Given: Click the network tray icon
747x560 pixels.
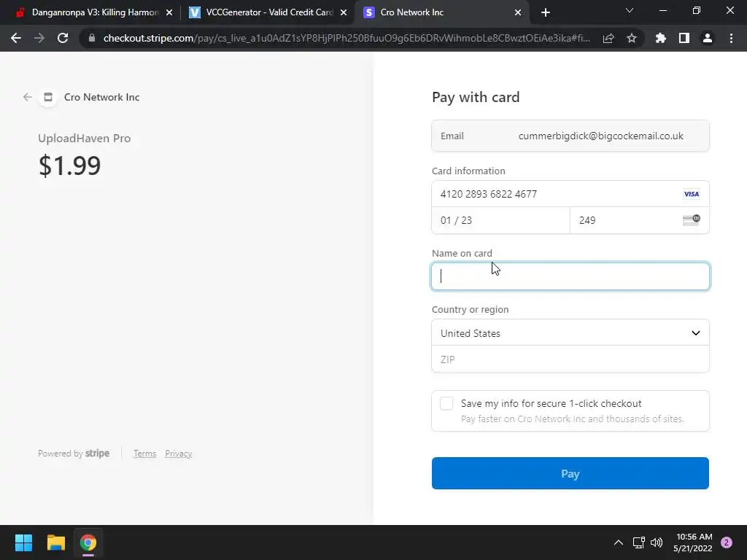Looking at the screenshot, I should [638, 542].
